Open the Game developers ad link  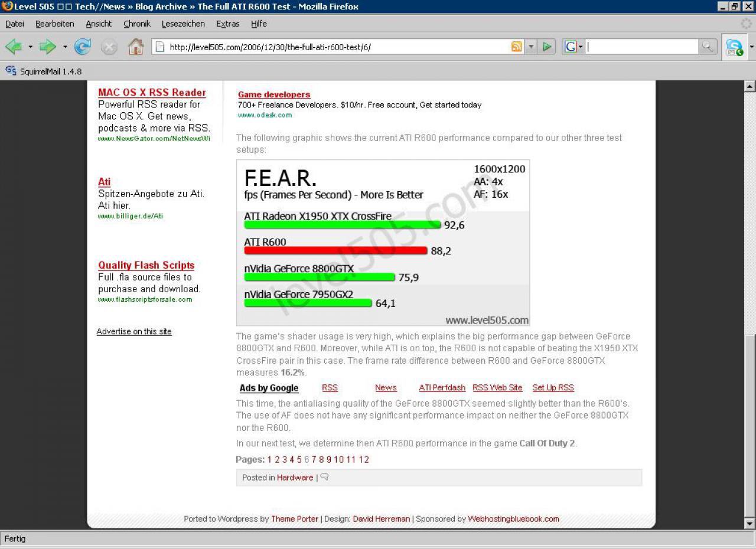pyautogui.click(x=274, y=94)
